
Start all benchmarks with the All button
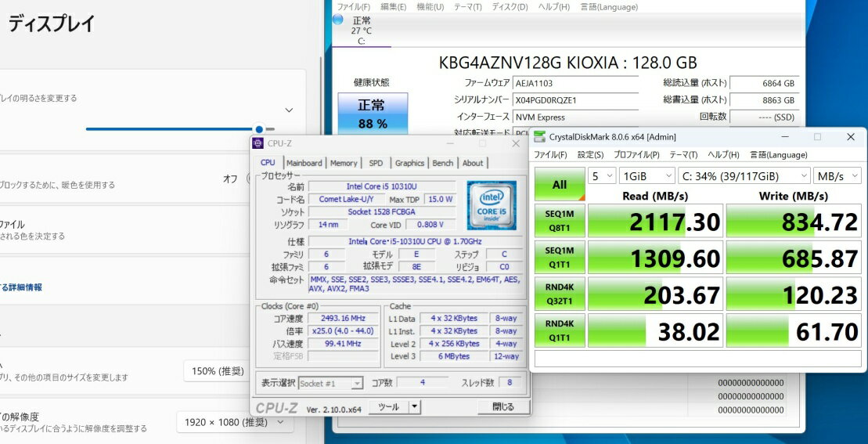(560, 185)
